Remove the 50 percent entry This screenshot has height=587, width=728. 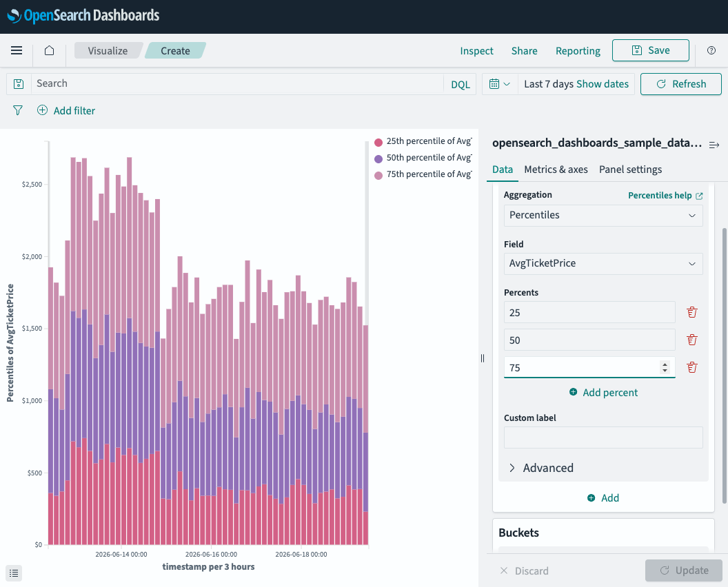[x=691, y=340]
